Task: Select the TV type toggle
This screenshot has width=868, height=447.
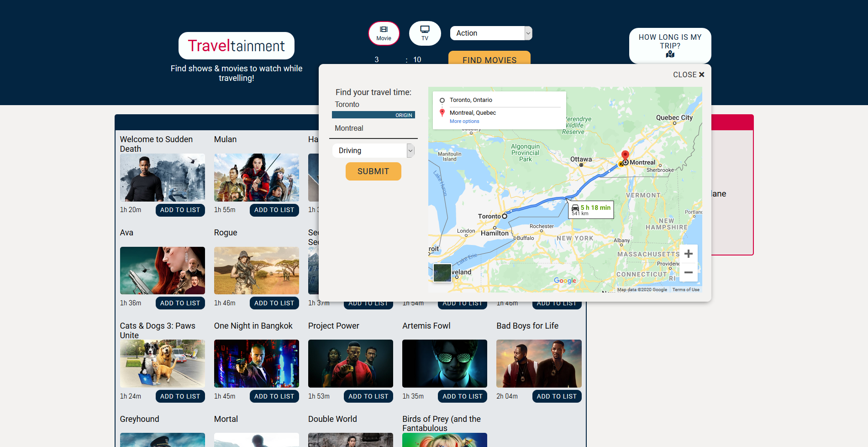Action: click(425, 33)
